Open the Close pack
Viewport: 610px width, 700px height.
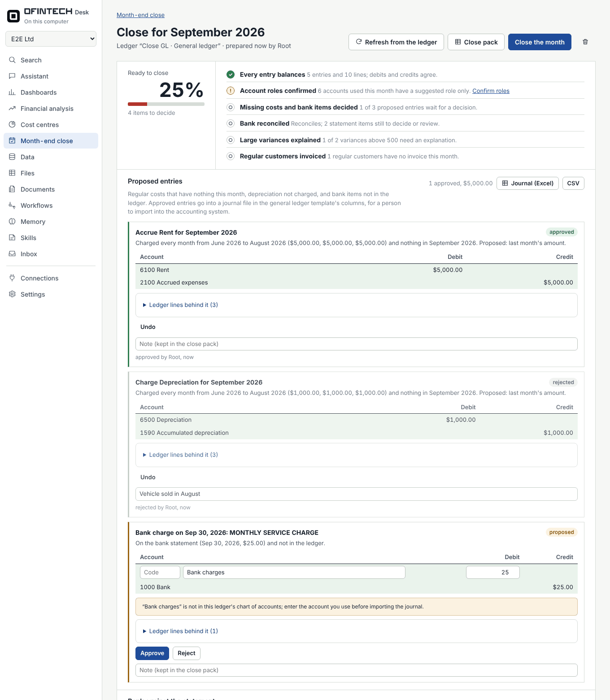coord(476,42)
